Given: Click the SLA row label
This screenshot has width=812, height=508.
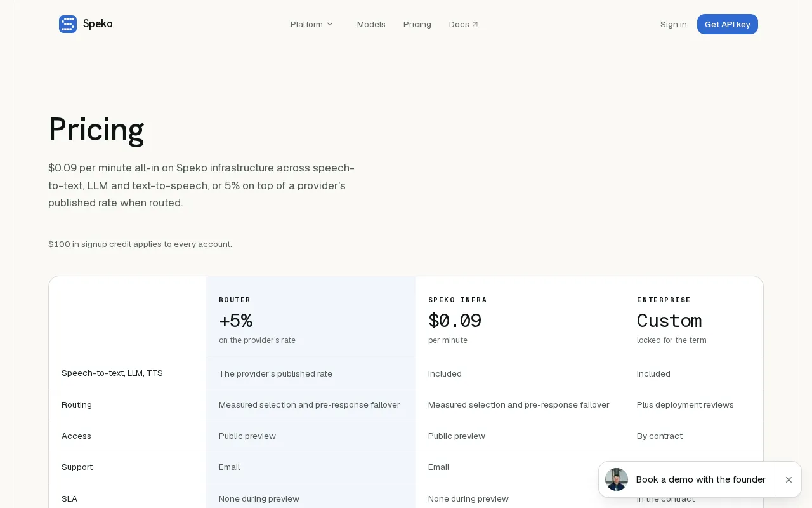Looking at the screenshot, I should (69, 498).
